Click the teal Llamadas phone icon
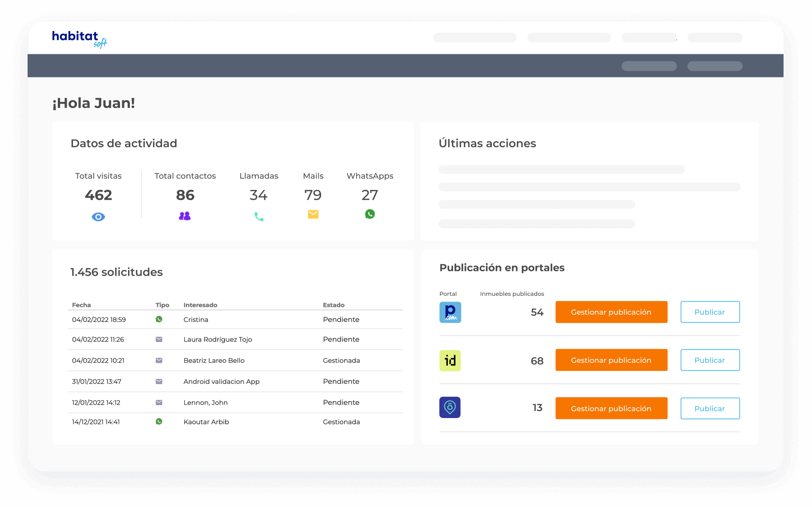 click(x=259, y=217)
